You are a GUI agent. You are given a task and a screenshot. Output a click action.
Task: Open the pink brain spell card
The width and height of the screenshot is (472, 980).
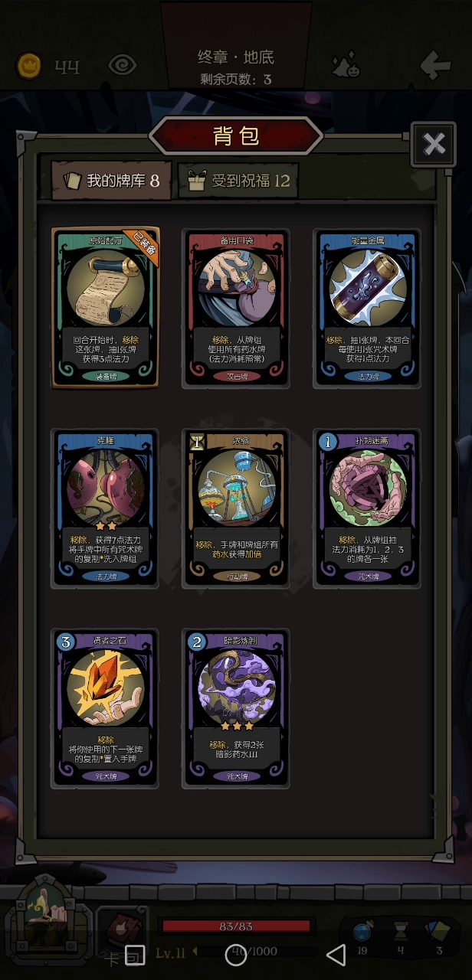pos(367,508)
